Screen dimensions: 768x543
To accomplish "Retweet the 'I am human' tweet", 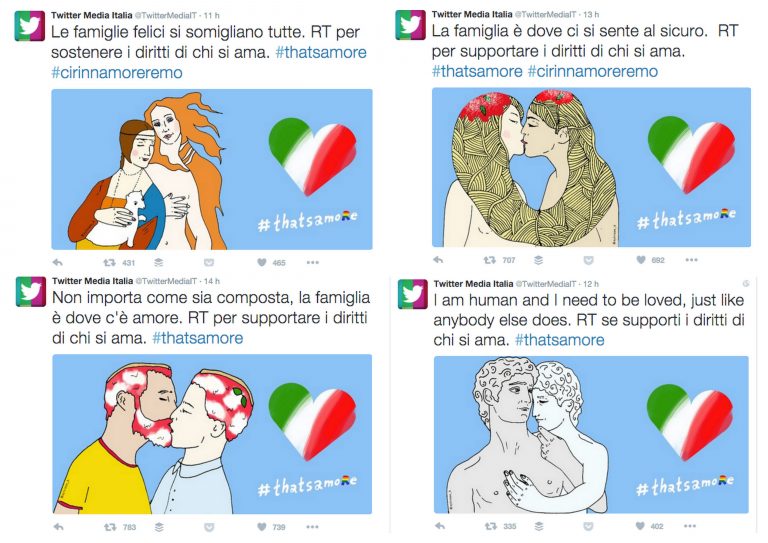I will (x=490, y=526).
